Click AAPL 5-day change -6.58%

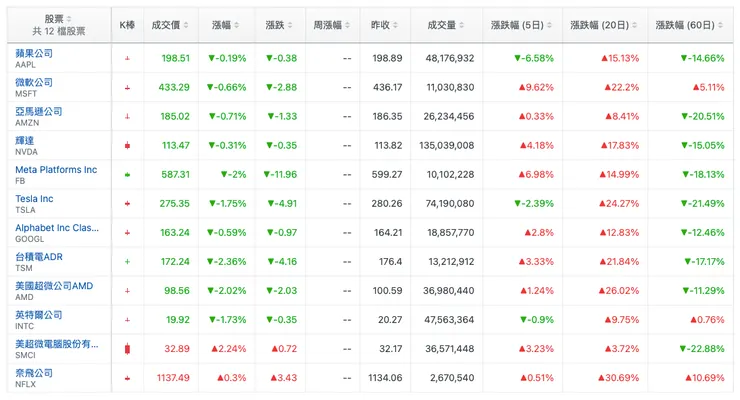[534, 58]
